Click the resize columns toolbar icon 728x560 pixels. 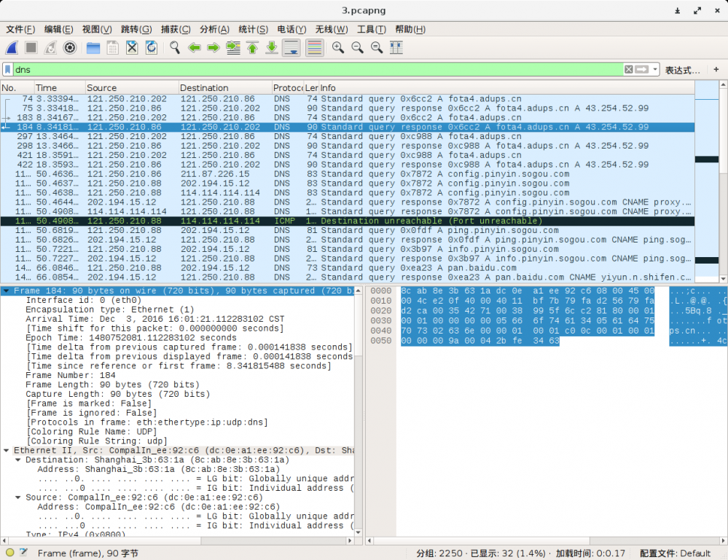pyautogui.click(x=396, y=47)
